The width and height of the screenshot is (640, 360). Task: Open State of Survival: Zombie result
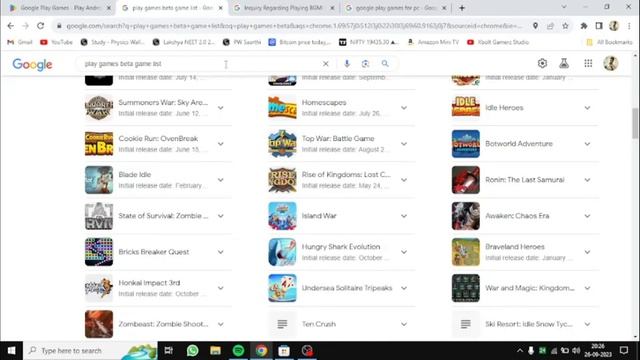point(163,216)
